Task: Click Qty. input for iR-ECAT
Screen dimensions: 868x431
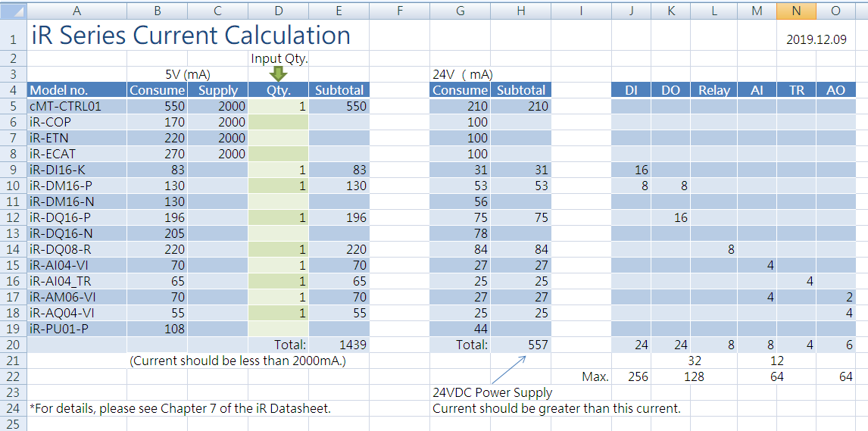Action: pos(279,154)
